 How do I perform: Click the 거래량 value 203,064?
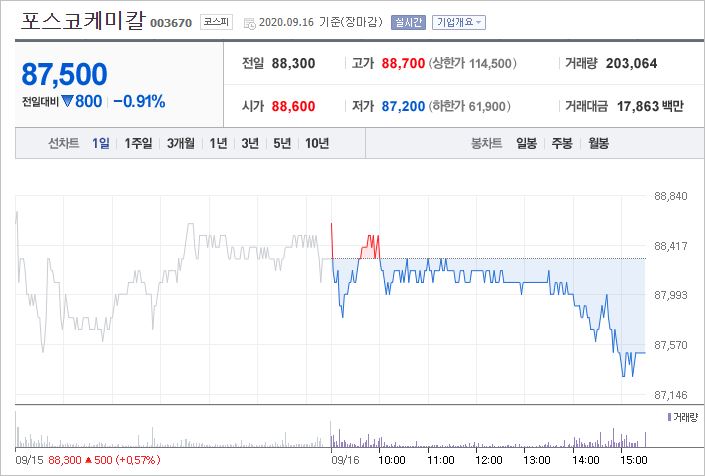pos(631,63)
